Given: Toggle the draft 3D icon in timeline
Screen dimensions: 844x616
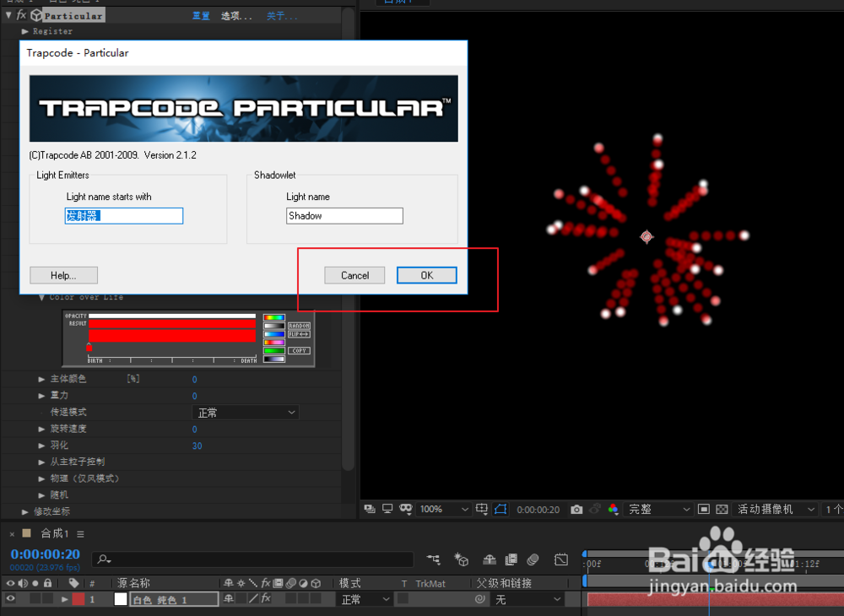Looking at the screenshot, I should [462, 559].
